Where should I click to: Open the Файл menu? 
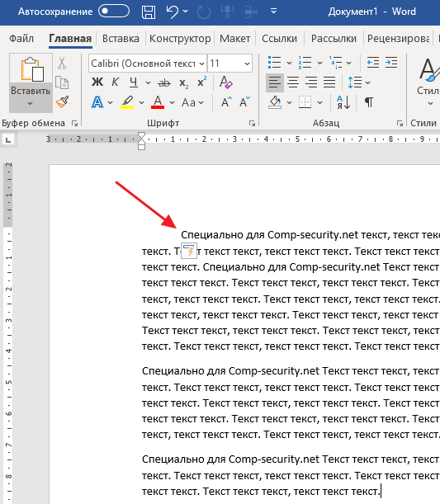click(21, 39)
